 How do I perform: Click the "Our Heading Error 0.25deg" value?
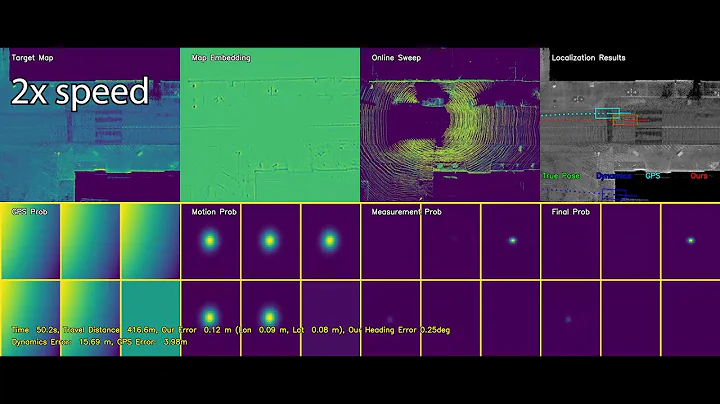(x=399, y=330)
